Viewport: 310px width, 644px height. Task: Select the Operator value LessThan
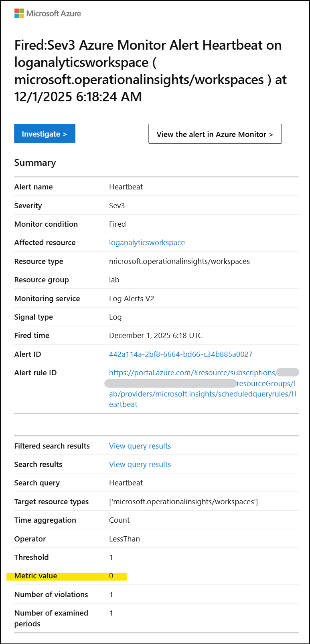coord(124,539)
